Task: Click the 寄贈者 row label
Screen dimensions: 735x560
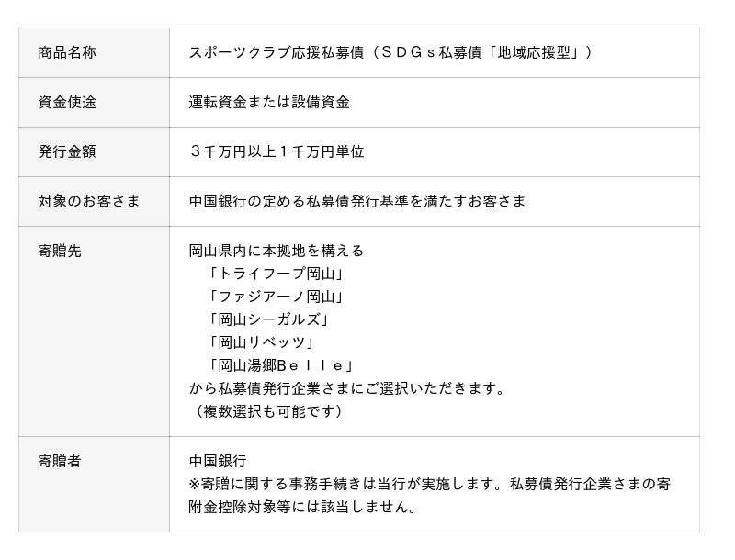Action: pos(60,461)
